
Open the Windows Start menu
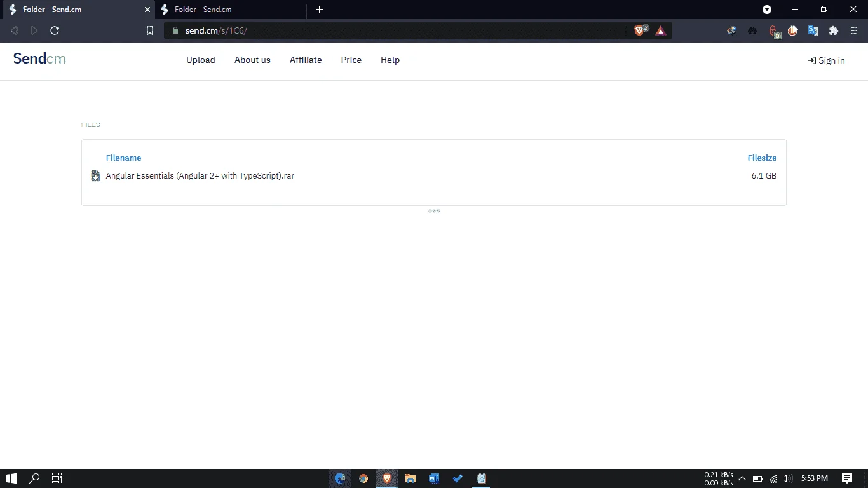point(11,478)
